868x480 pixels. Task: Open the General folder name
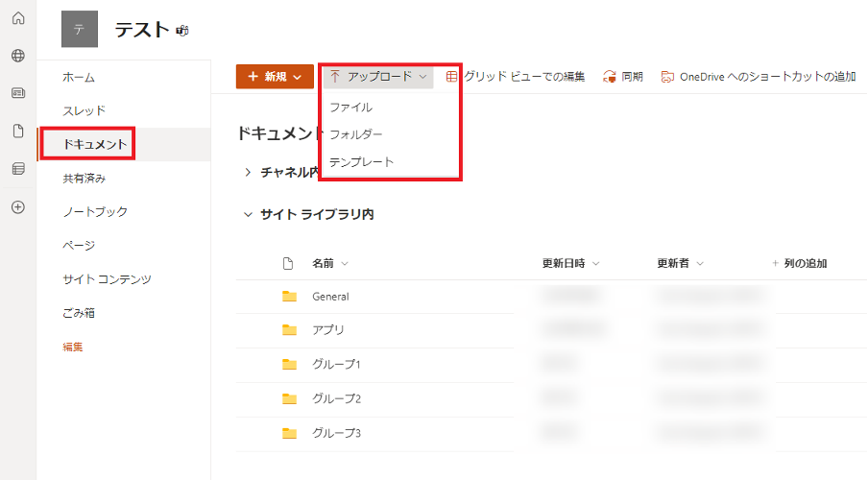pos(330,297)
